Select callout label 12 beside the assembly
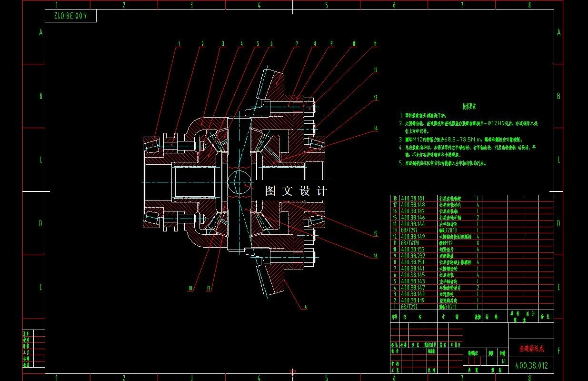Screen dimensions: 588x381 pos(375,70)
